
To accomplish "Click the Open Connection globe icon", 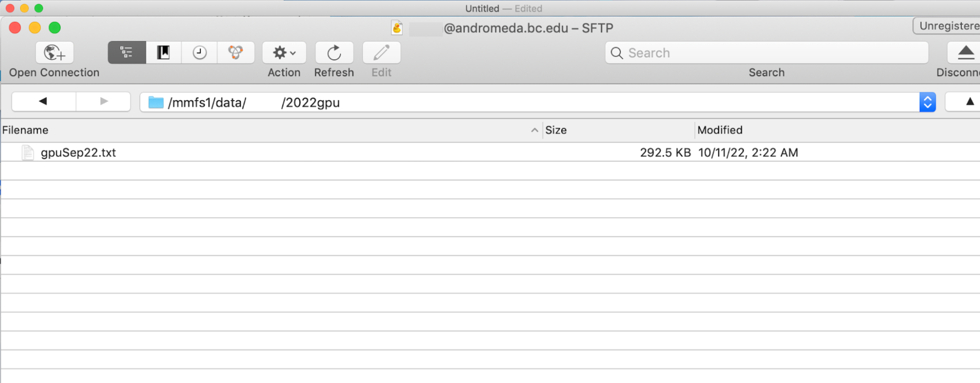I will click(54, 53).
